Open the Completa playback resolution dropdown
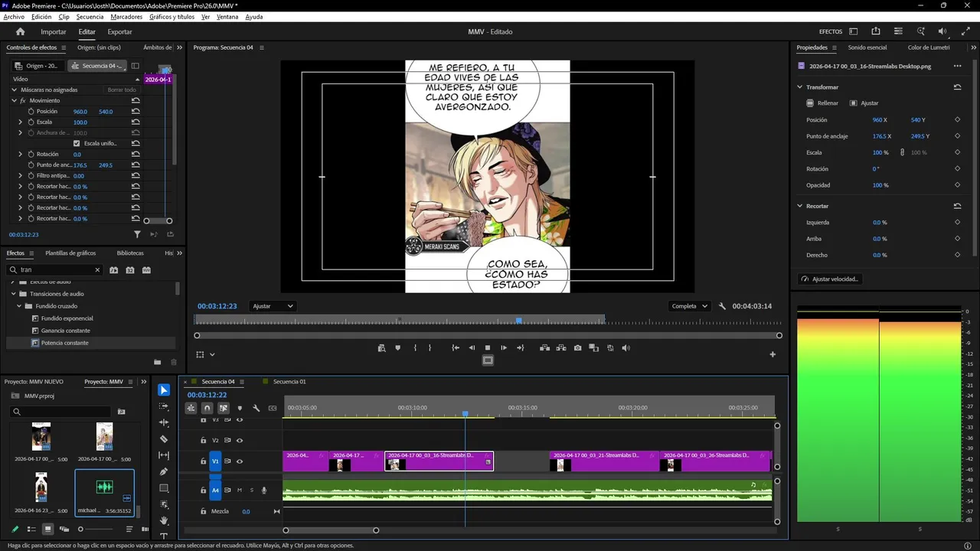 pyautogui.click(x=689, y=306)
